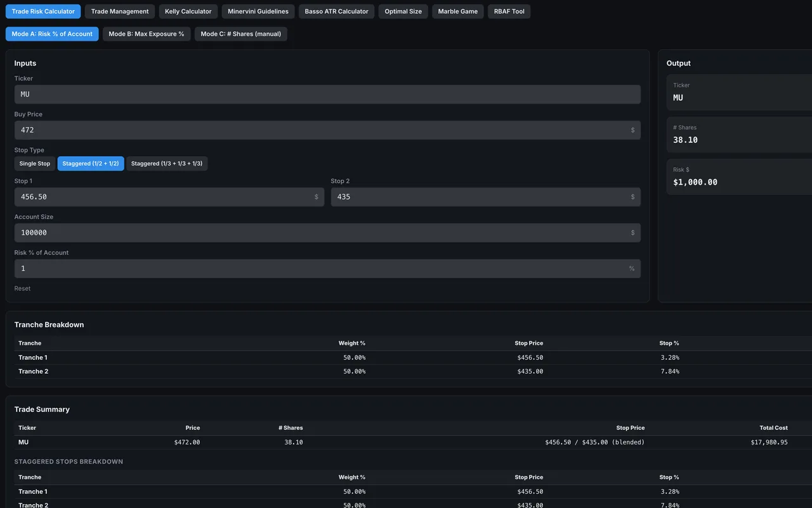Click 3.28% stop percent in Tranche Breakdown
812x508 pixels.
coord(670,358)
